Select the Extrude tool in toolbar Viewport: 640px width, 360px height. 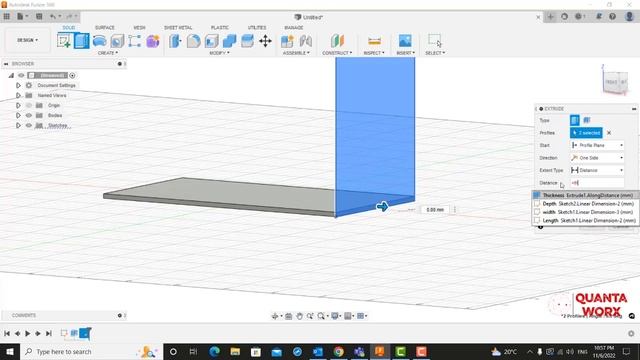(x=81, y=41)
